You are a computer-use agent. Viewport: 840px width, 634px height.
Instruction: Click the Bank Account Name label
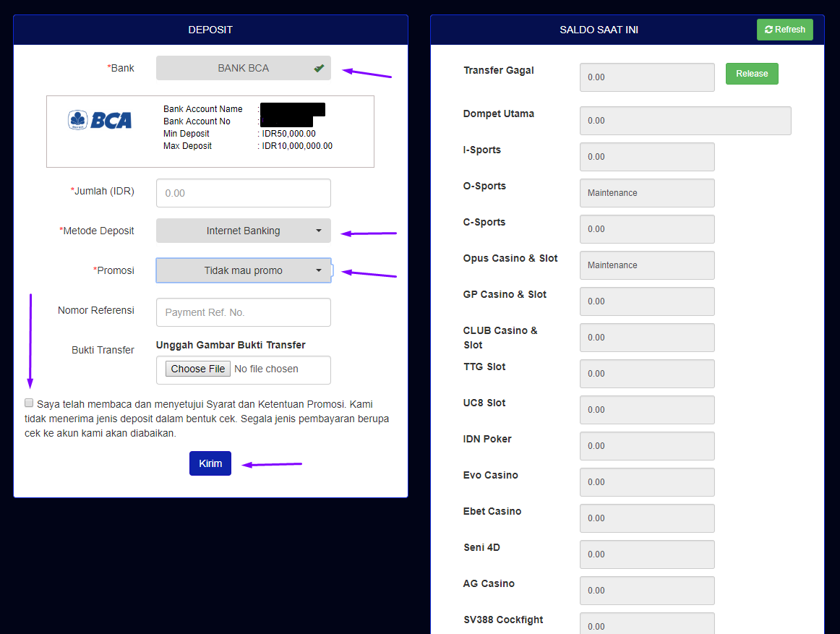pos(203,108)
